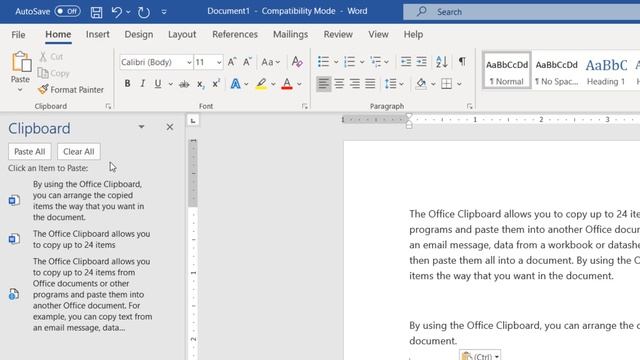
Task: Open line and paragraph spacing
Action: point(391,84)
